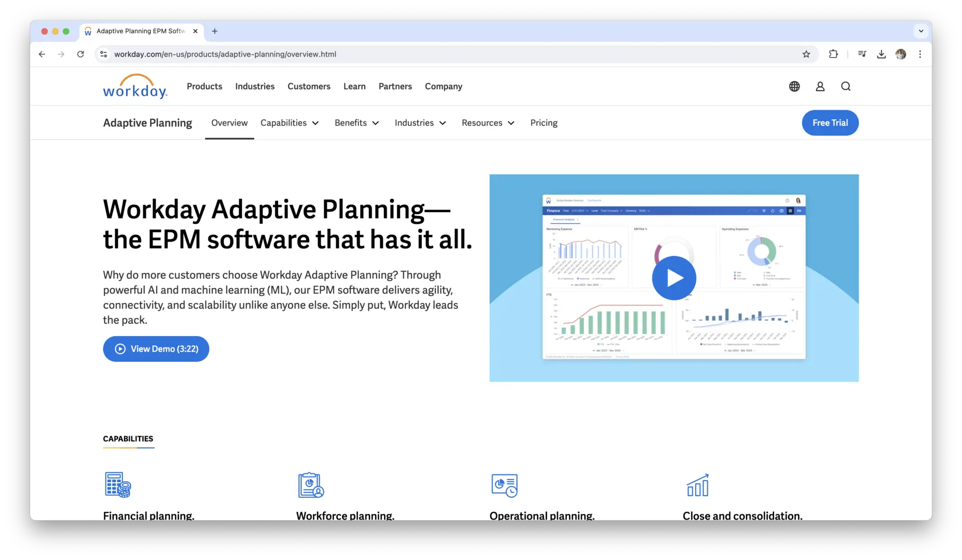Click the "Workday Adaptive Planning" main headline
This screenshot has width=962, height=560.
[287, 224]
